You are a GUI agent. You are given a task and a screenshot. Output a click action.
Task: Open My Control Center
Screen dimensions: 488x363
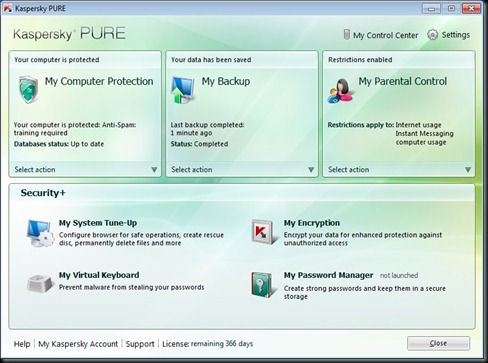coord(386,35)
